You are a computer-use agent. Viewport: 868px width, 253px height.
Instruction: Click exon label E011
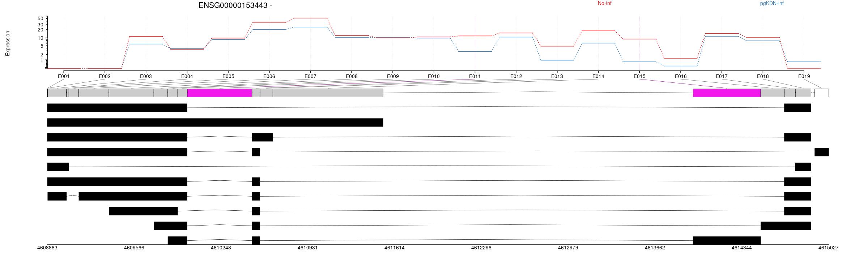pos(475,77)
